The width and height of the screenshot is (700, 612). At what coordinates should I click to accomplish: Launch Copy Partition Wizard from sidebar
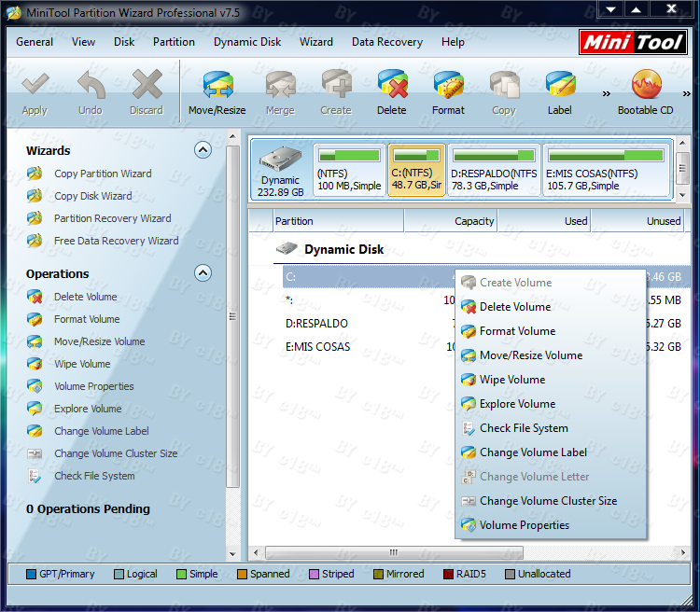click(x=103, y=174)
